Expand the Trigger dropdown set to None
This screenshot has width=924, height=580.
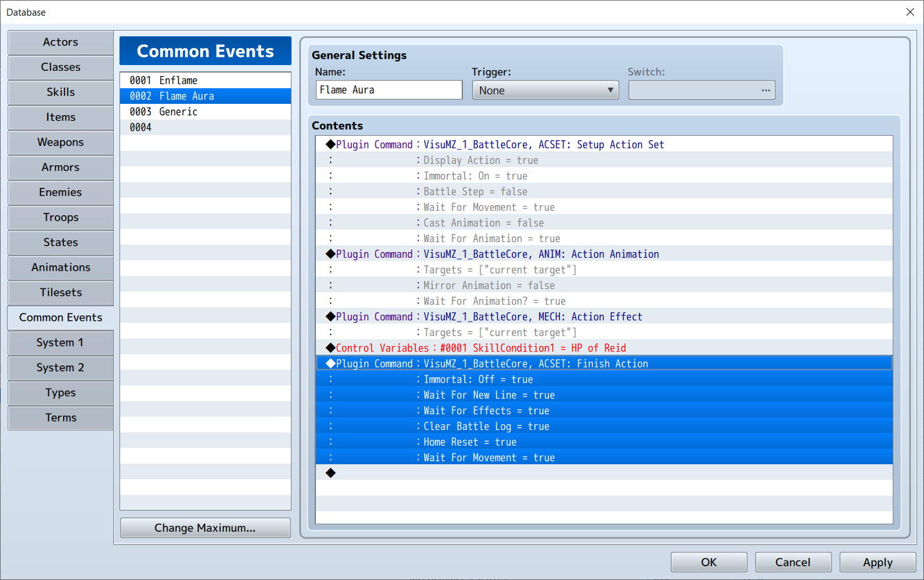pos(546,90)
